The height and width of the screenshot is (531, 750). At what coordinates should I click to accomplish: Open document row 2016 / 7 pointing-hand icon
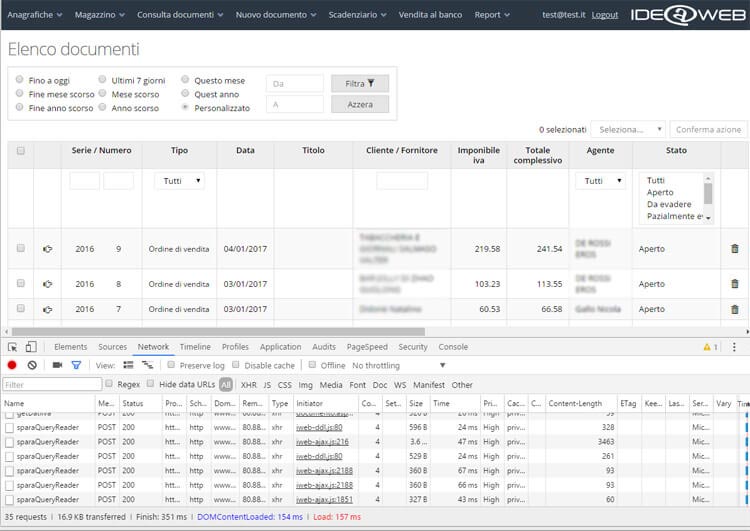click(47, 309)
